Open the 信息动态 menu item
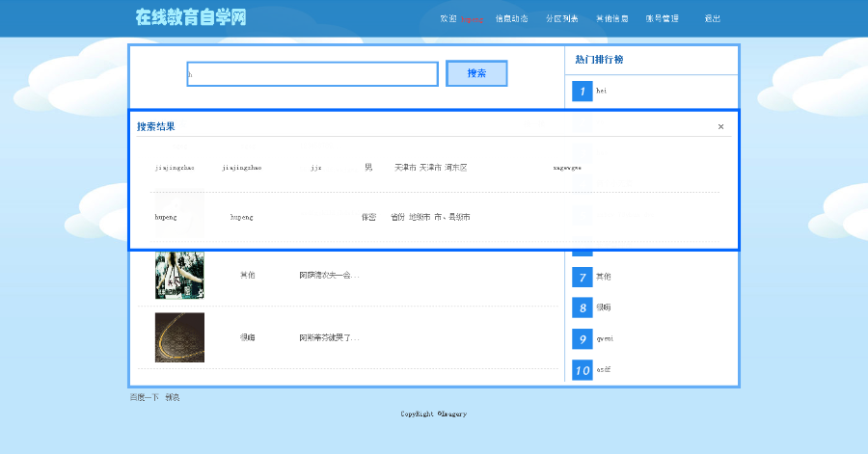The image size is (868, 454). point(511,19)
